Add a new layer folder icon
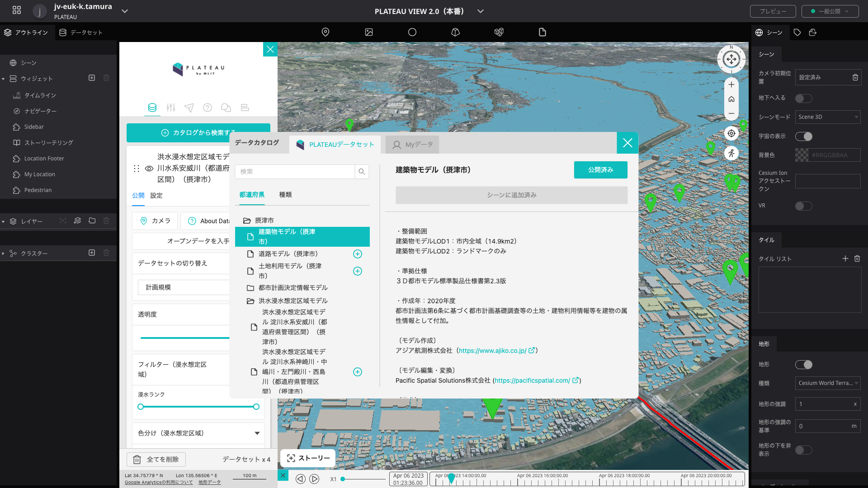Viewport: 868px width, 488px height. click(x=92, y=221)
